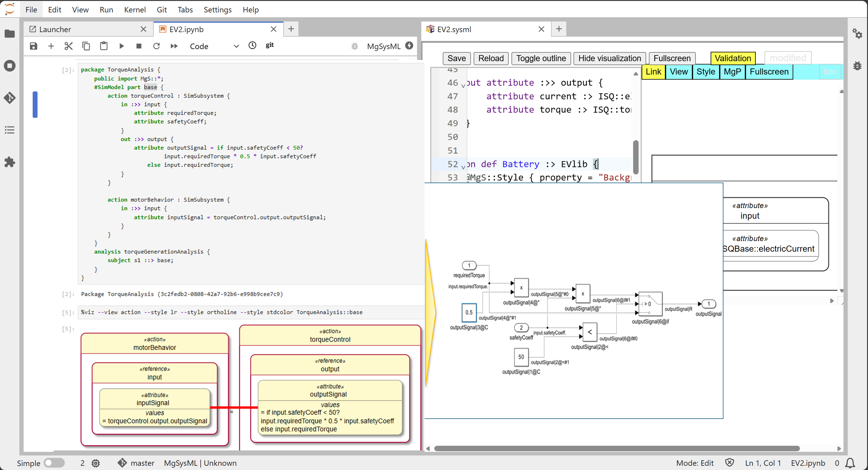This screenshot has width=868, height=470.
Task: Open the Git panel in the left sidebar
Action: [x=10, y=98]
